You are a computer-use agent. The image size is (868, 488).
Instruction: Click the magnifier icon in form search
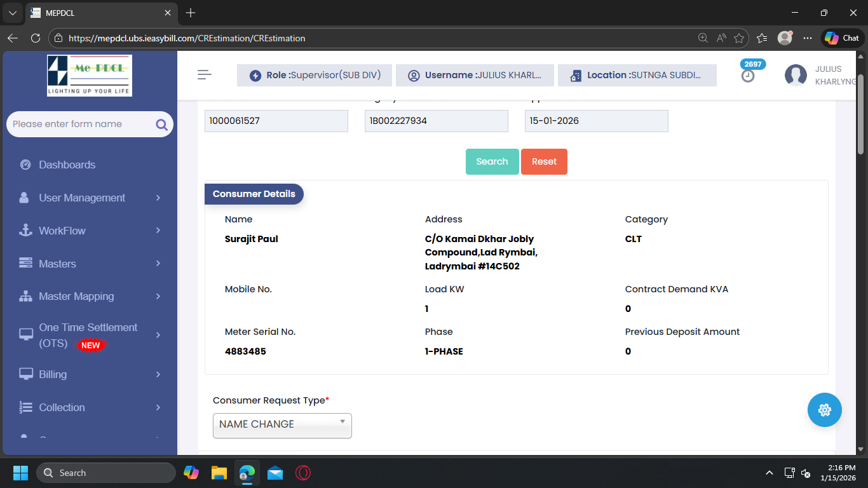161,125
